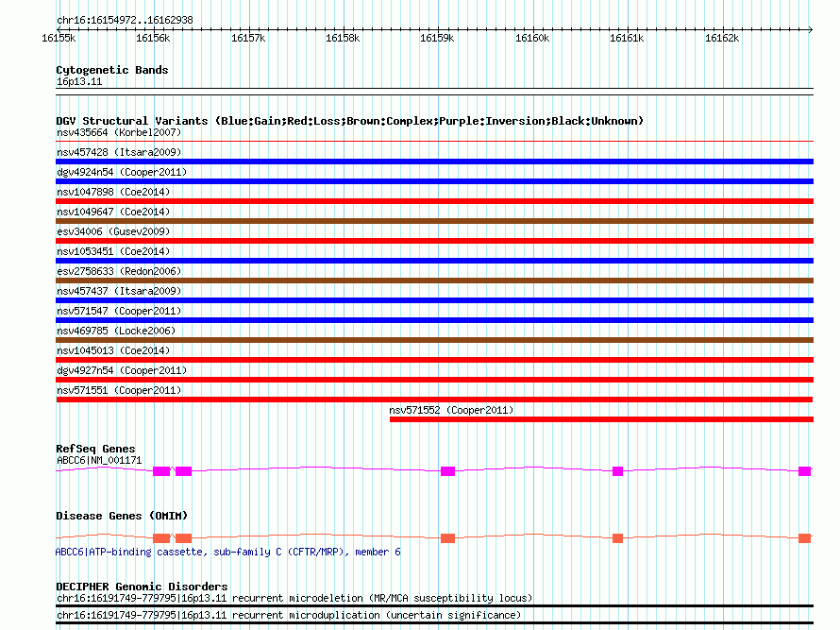Select the blue bar below nsv457428 (Itsara2009)
The width and height of the screenshot is (840, 630).
[x=434, y=162]
